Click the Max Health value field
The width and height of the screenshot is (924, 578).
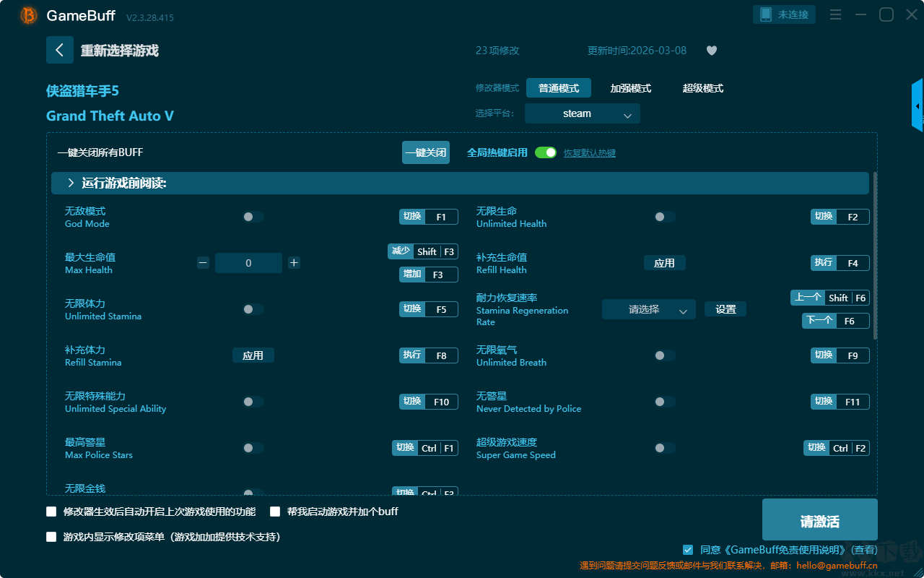(x=248, y=263)
